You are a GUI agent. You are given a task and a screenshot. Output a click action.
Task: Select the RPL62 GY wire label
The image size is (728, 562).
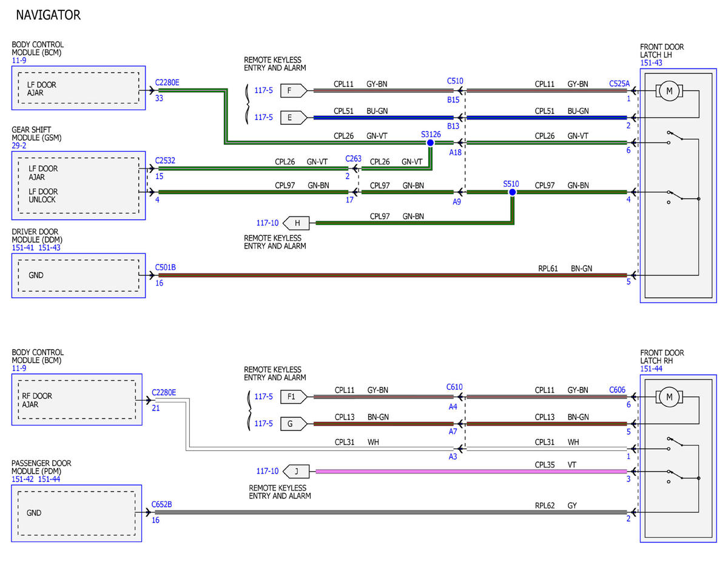(x=555, y=504)
